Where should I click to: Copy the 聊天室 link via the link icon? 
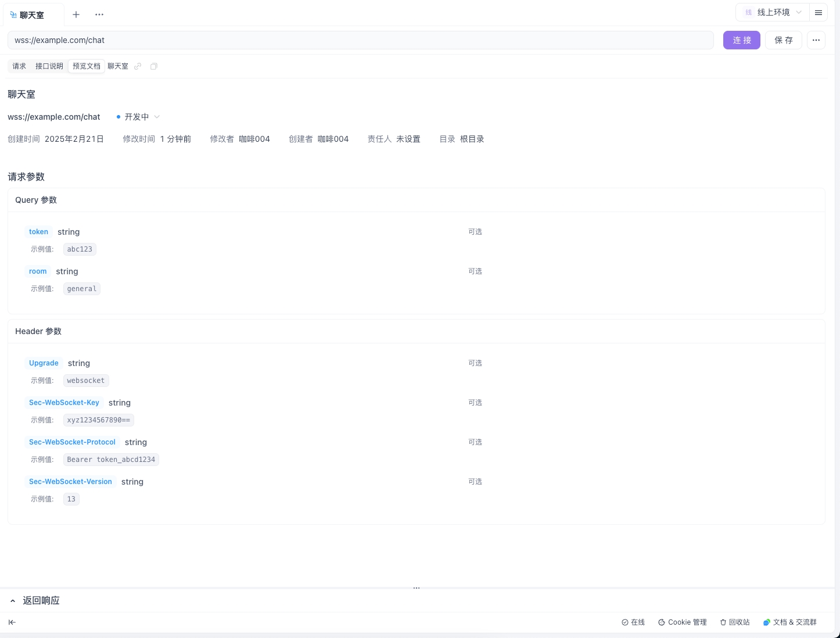138,66
